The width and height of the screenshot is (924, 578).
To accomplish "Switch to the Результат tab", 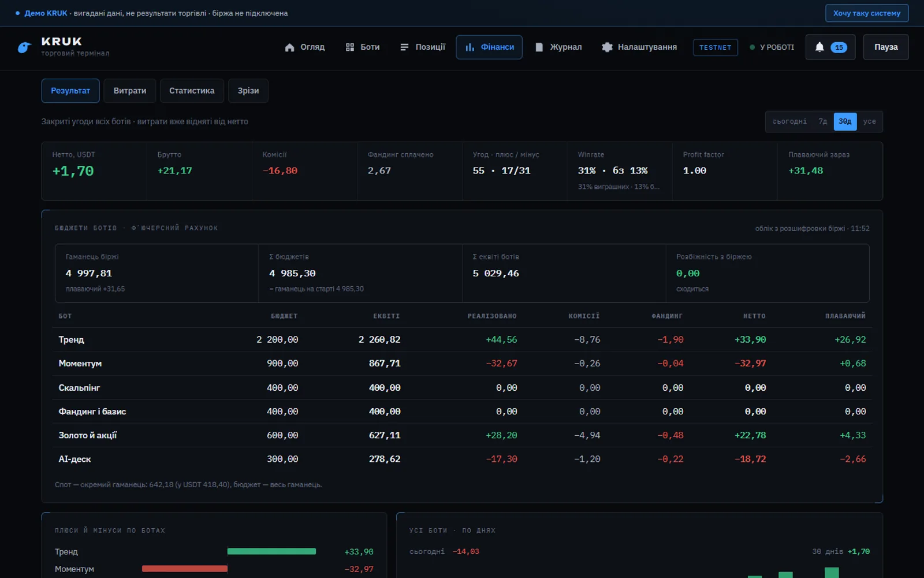I will coord(70,91).
